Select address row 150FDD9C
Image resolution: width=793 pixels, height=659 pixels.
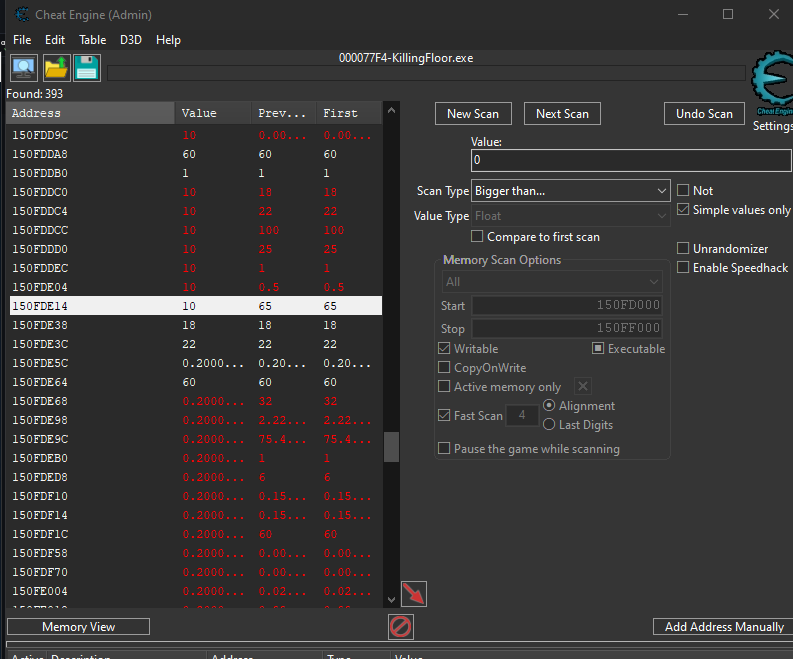pos(196,135)
